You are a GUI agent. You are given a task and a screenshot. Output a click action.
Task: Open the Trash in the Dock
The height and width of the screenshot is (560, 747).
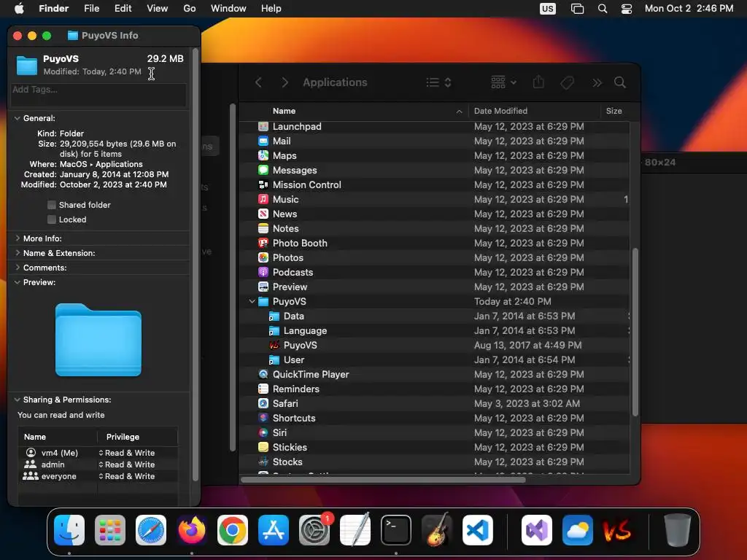677,530
